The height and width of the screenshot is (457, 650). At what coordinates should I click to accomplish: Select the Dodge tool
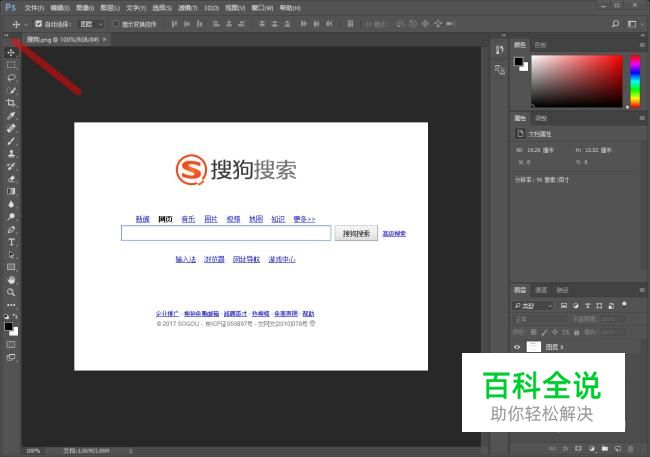pyautogui.click(x=11, y=216)
